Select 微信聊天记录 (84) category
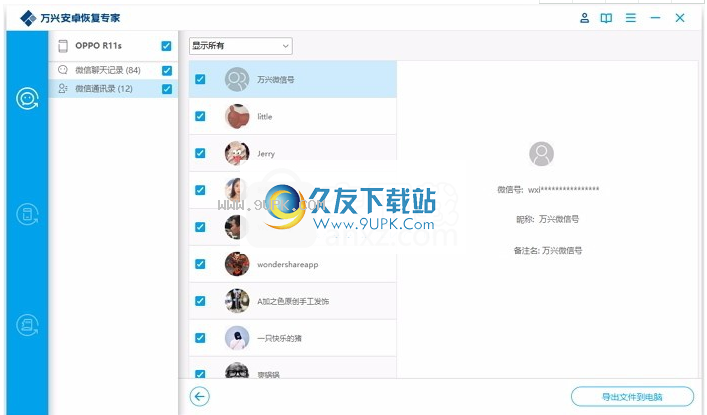 [113, 70]
